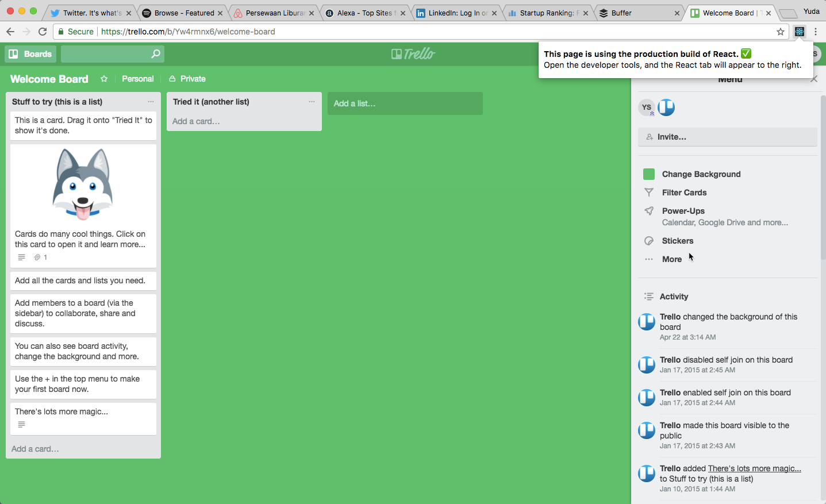Switch to the Persewaan Libur tab

click(x=273, y=13)
